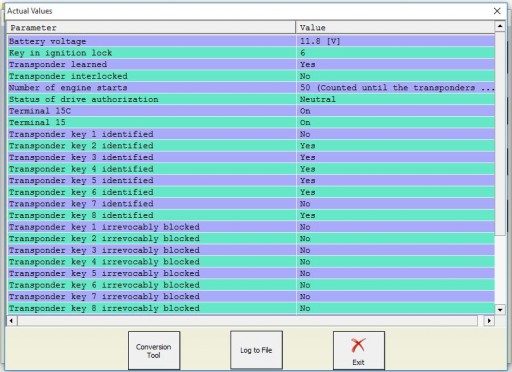Click the Exit button with red X

(359, 350)
